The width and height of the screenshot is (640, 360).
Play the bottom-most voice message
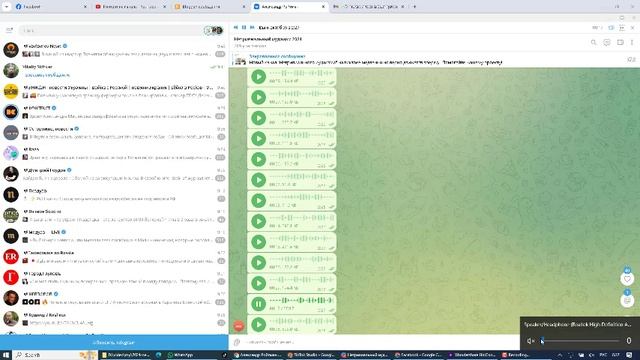click(x=258, y=325)
